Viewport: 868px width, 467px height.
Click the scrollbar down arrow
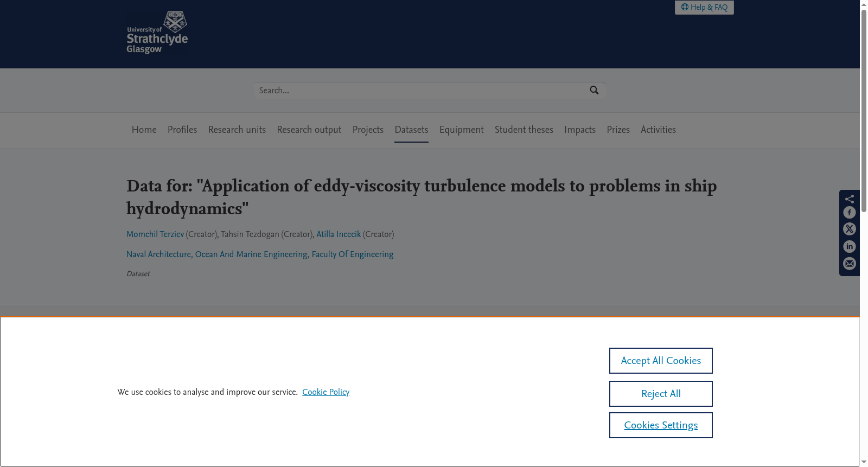pos(864,462)
